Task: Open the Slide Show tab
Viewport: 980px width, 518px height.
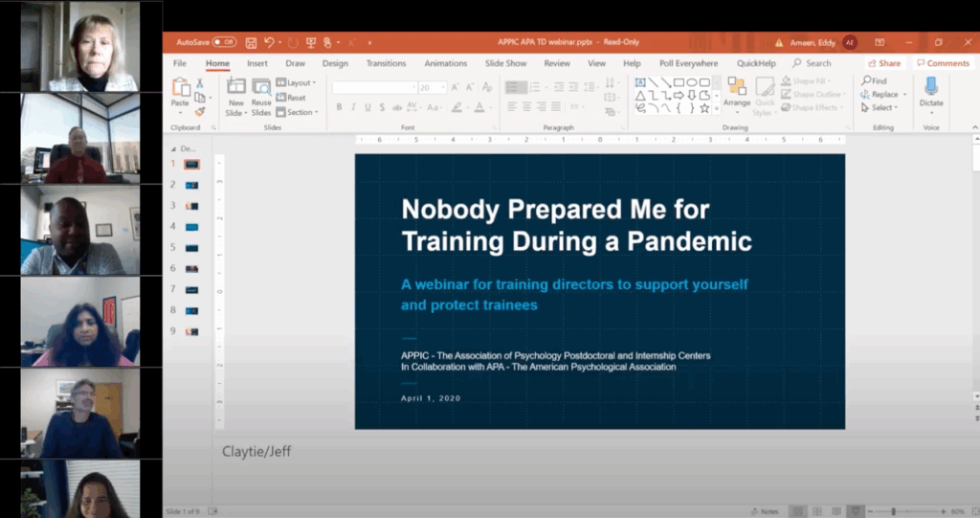Action: (x=505, y=63)
